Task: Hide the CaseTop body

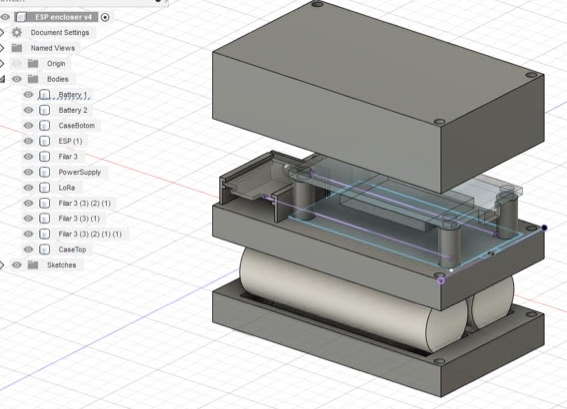Action: pos(28,250)
